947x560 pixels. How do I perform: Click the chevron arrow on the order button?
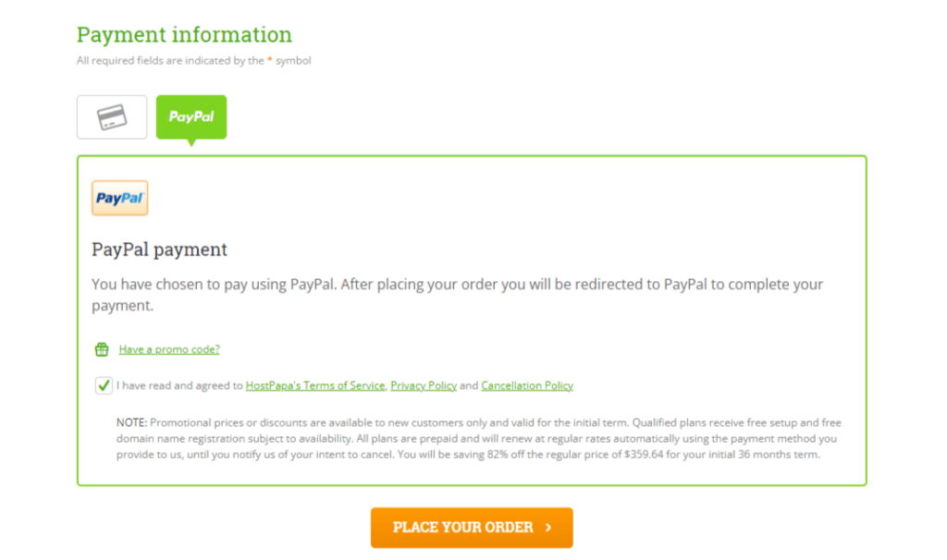pyautogui.click(x=548, y=528)
